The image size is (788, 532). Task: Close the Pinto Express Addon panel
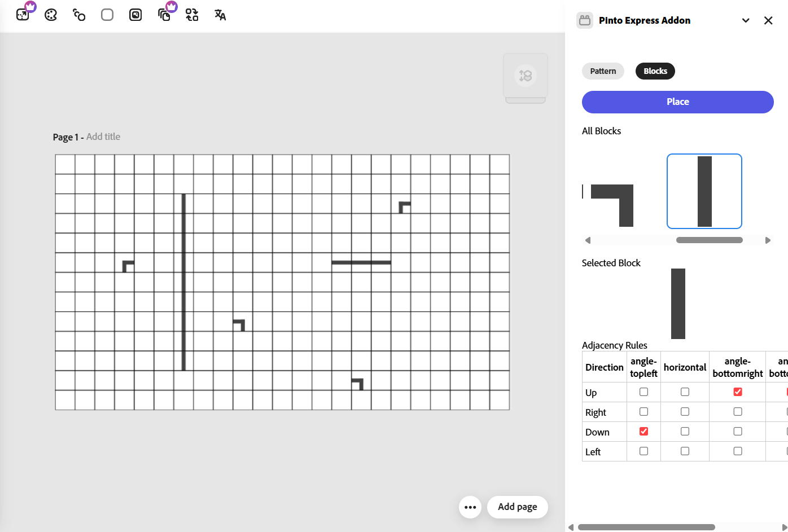click(768, 20)
